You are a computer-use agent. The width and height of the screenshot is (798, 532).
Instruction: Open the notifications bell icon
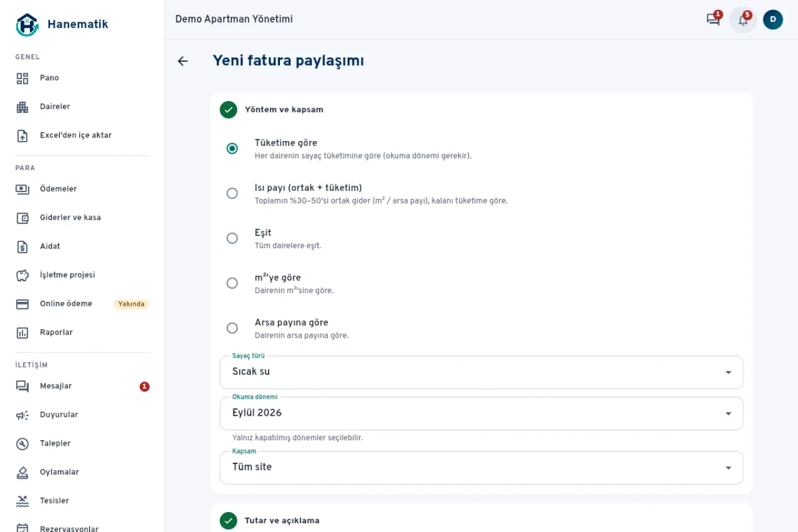743,20
